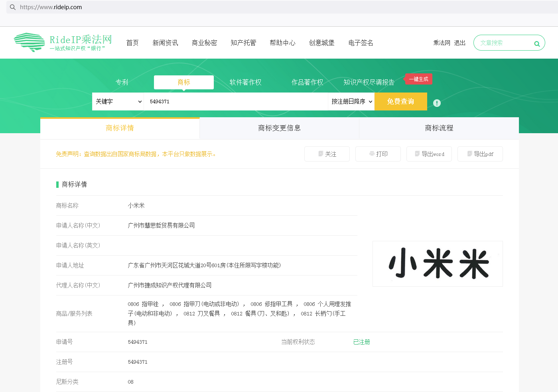Switch to the 商标变更信息 tab

pos(279,128)
